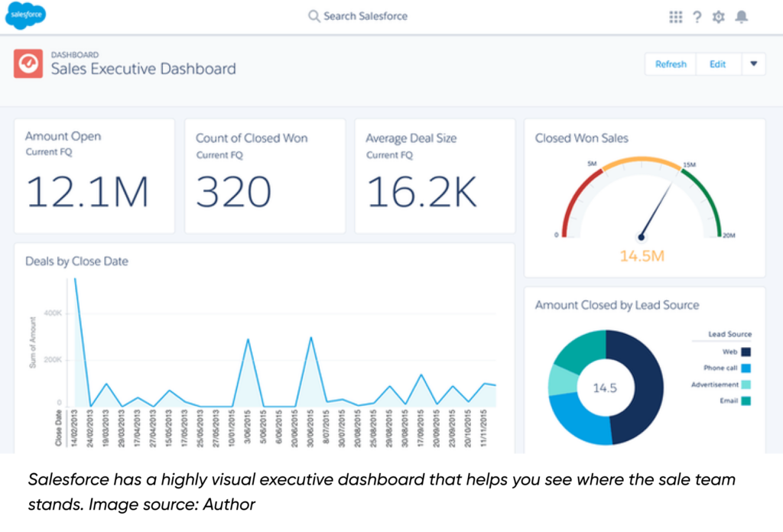Click the red dashboard gauge icon
Screen dimensions: 783x532
(28, 63)
